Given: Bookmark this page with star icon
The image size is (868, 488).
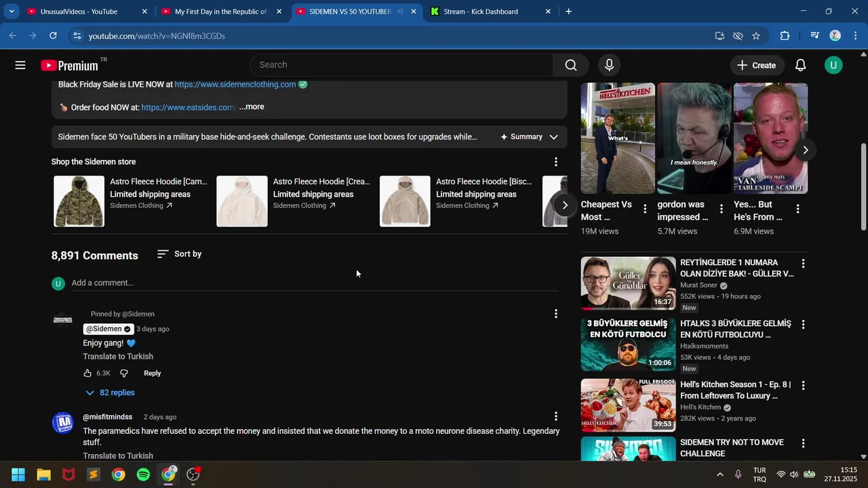Looking at the screenshot, I should [x=756, y=36].
